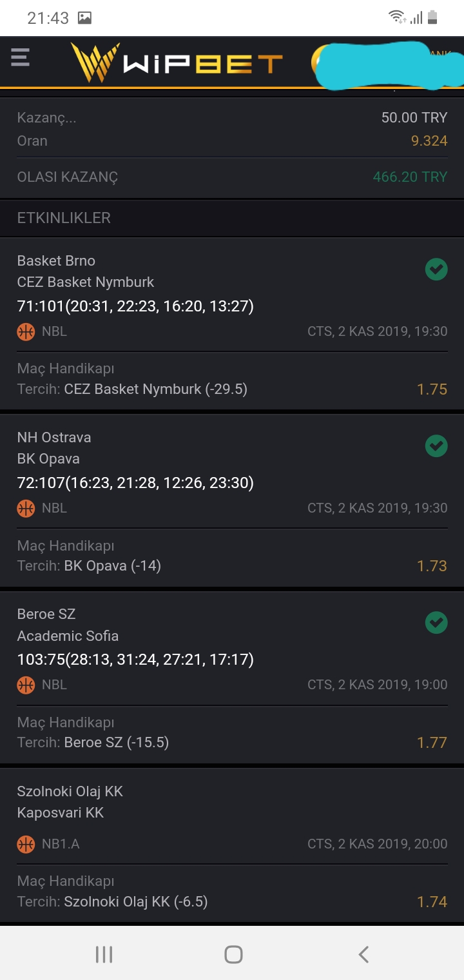464x980 pixels.
Task: Tap basketball icon in NH Ostrava event
Action: [26, 509]
